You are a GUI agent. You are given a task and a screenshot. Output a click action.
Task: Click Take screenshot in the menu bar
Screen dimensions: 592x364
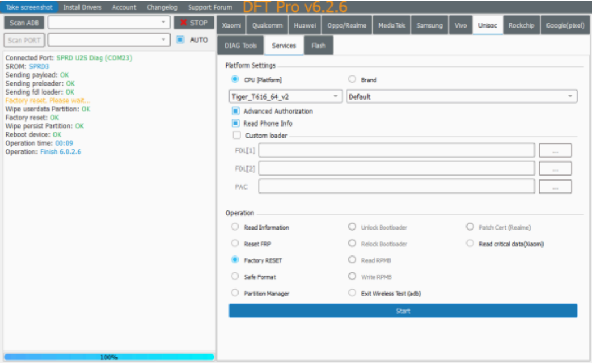(x=29, y=7)
